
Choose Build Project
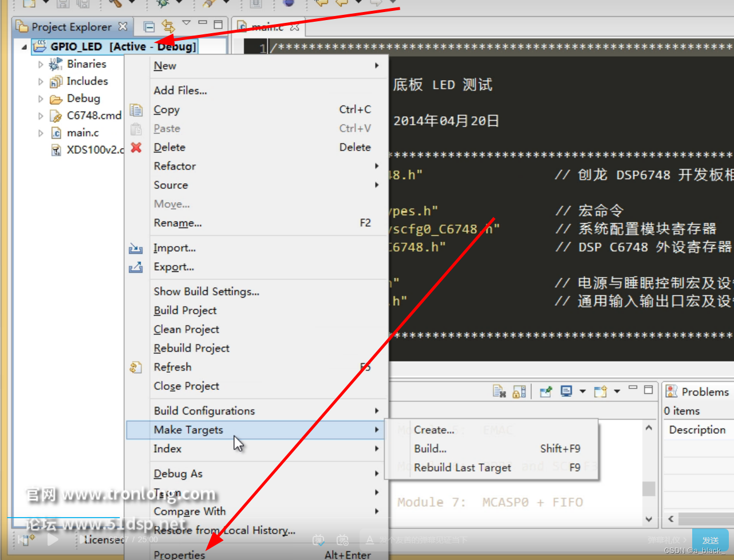click(257, 310)
